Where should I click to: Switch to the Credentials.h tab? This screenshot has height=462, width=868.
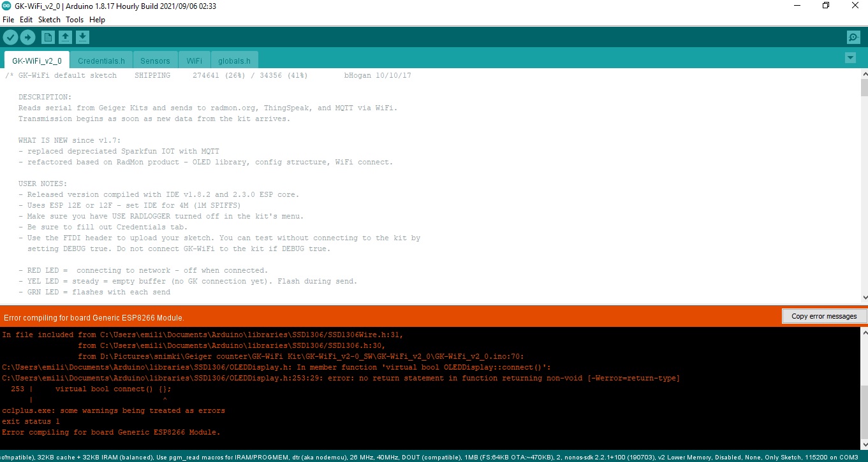coord(101,61)
